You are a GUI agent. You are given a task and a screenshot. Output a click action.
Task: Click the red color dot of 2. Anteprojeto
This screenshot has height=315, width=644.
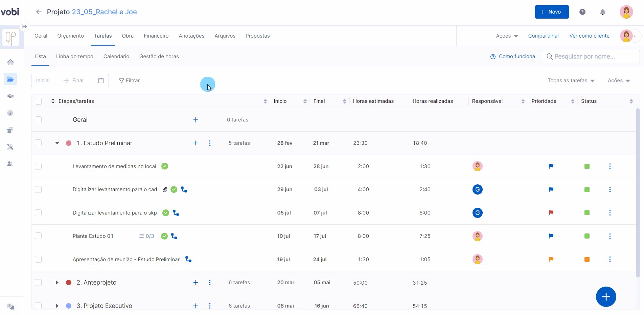69,283
